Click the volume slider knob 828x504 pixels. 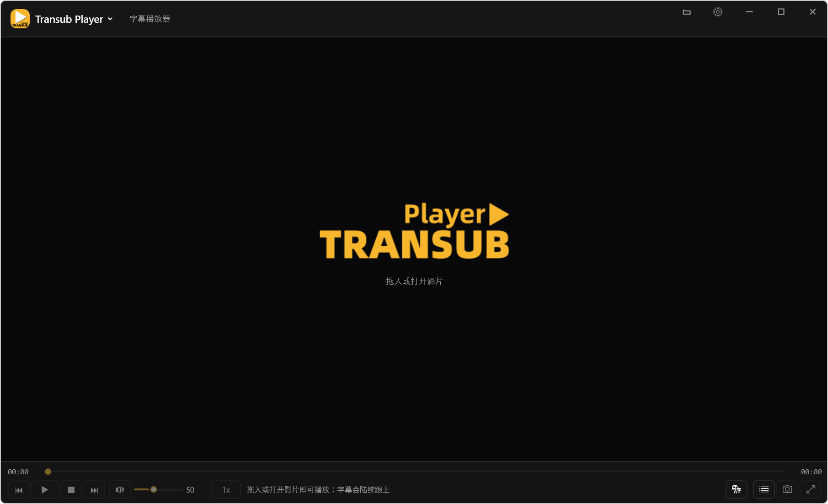[154, 489]
